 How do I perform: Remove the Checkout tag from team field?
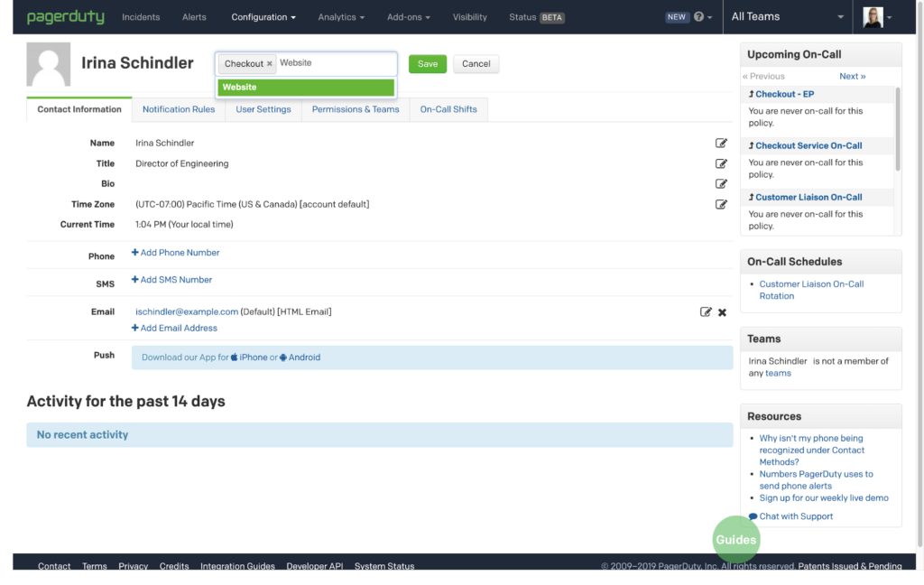(269, 64)
